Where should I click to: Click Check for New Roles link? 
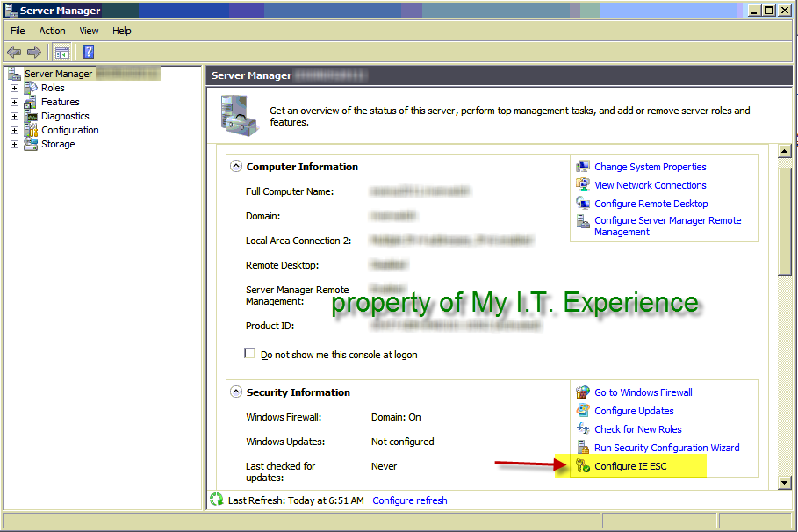[x=637, y=429]
